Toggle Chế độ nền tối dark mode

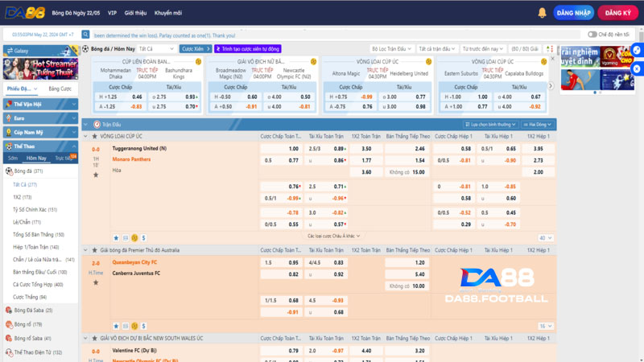pos(592,35)
